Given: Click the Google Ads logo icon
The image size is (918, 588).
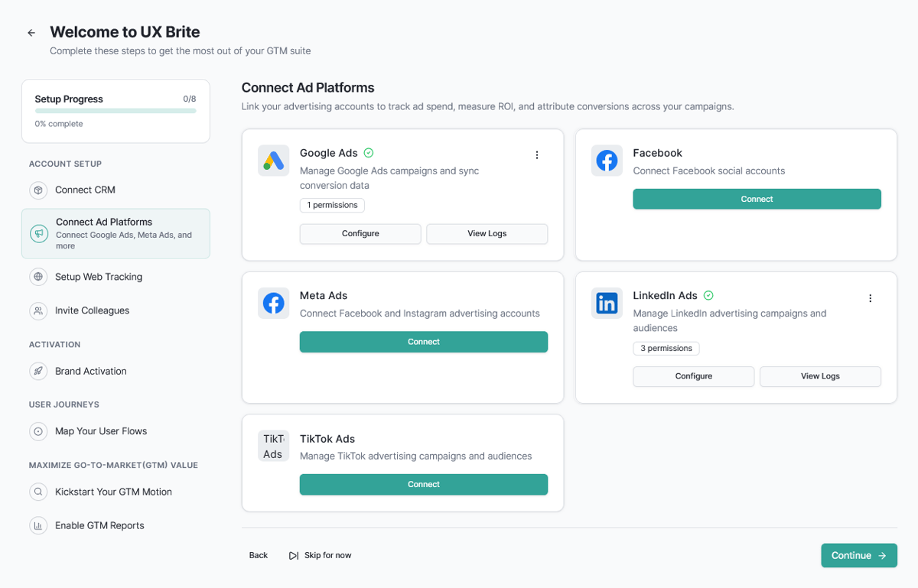Looking at the screenshot, I should point(273,161).
